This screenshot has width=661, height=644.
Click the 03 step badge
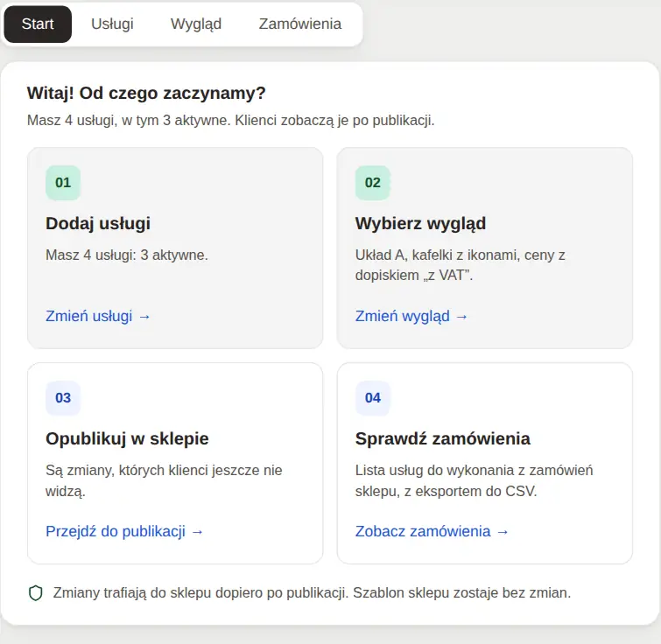click(63, 398)
